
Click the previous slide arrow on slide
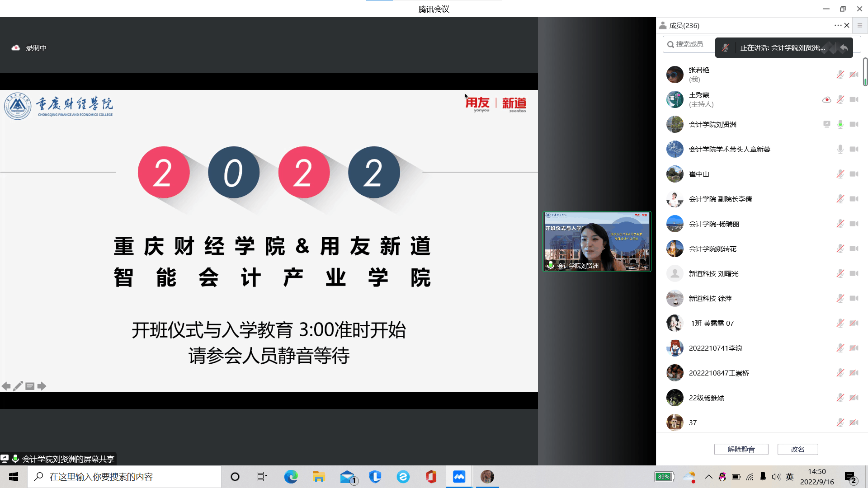6,386
